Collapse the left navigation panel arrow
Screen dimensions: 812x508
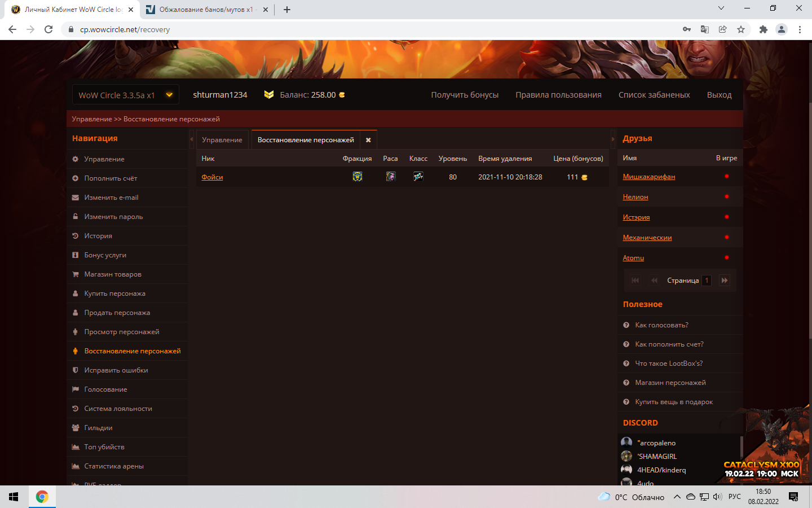click(x=191, y=139)
